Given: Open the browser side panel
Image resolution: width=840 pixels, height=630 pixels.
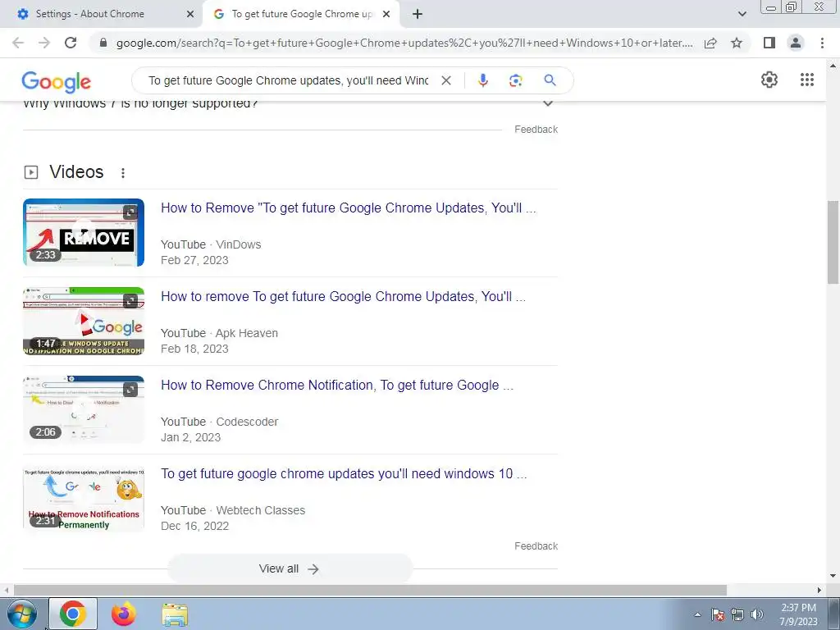Looking at the screenshot, I should pyautogui.click(x=769, y=43).
